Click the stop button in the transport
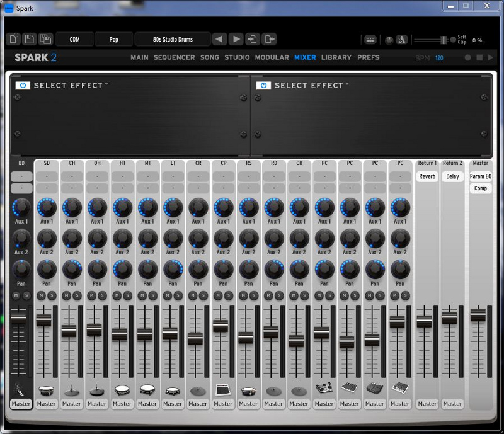 click(x=479, y=57)
